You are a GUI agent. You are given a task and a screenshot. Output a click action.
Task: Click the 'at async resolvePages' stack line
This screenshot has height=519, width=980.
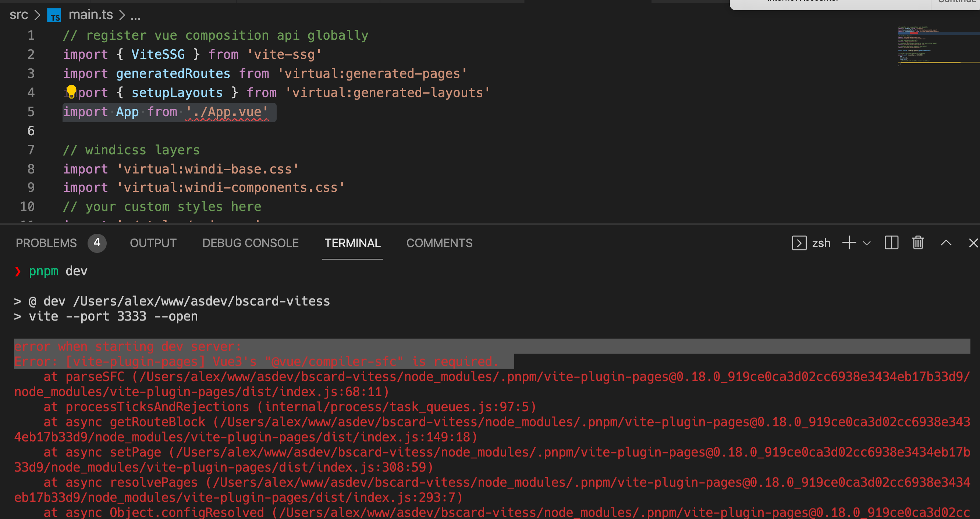492,490
